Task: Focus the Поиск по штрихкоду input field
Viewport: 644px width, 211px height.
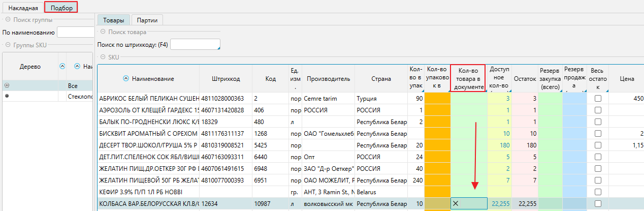Action: point(195,45)
